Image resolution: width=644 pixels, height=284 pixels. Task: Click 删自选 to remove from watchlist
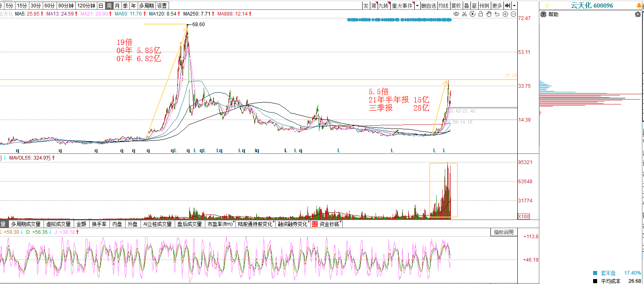point(429,6)
